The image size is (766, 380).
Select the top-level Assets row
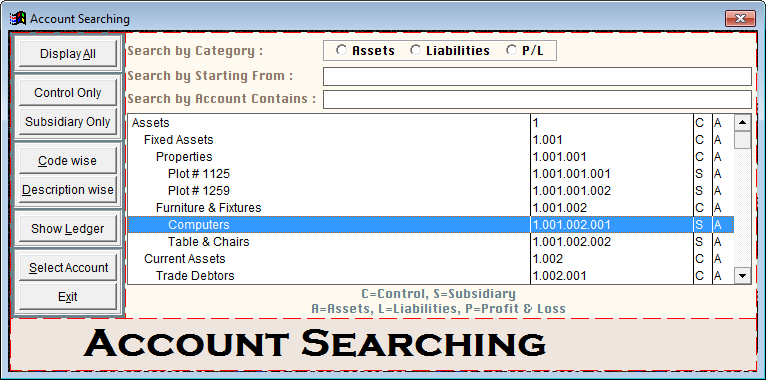(431, 123)
